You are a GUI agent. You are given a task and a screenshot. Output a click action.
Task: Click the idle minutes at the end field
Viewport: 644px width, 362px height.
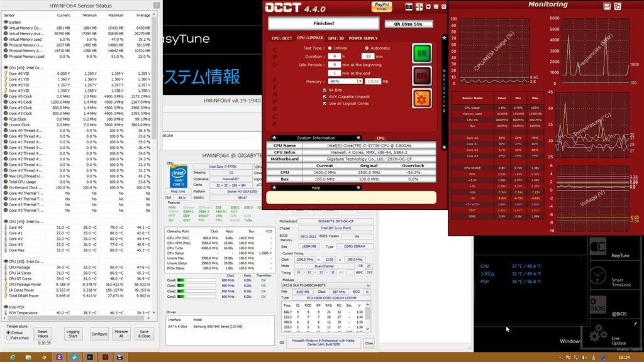(x=335, y=73)
